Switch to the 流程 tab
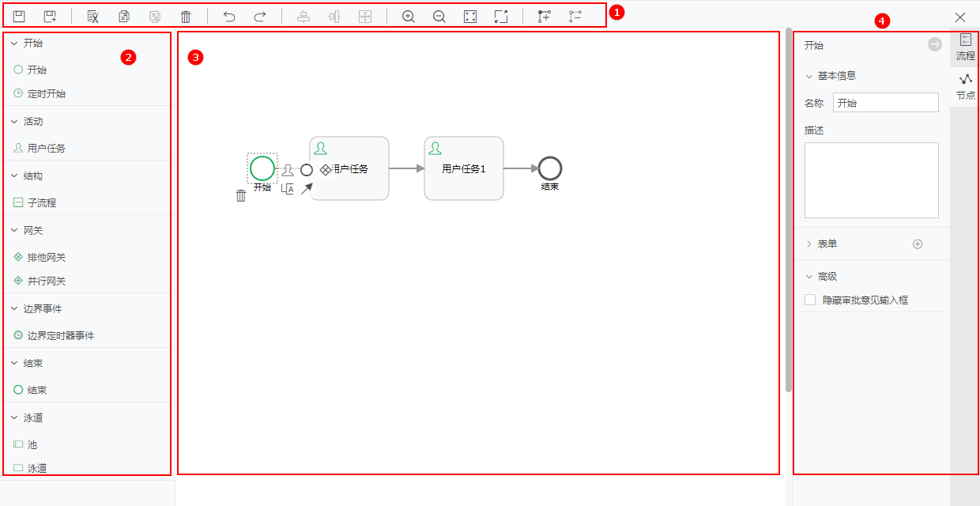The width and height of the screenshot is (980, 506). [x=965, y=47]
